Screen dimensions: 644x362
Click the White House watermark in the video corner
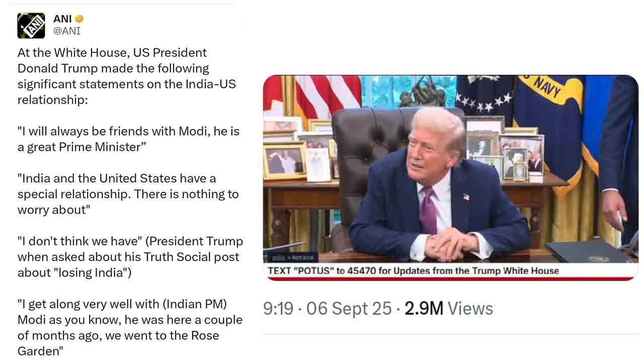[x=290, y=257]
